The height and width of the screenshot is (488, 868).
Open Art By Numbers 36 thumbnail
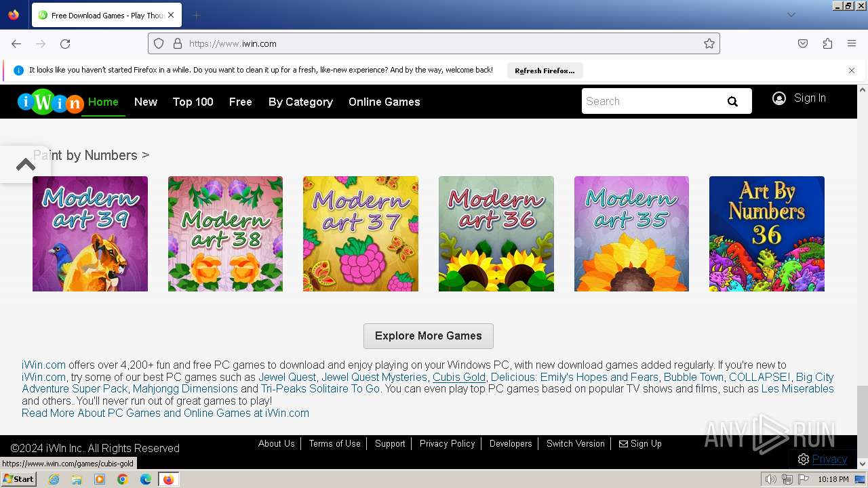(767, 234)
